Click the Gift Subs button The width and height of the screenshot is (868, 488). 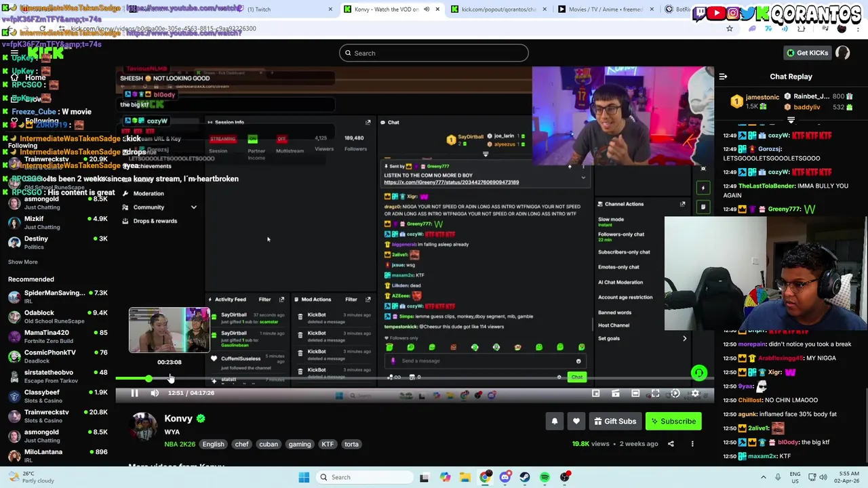pos(615,422)
